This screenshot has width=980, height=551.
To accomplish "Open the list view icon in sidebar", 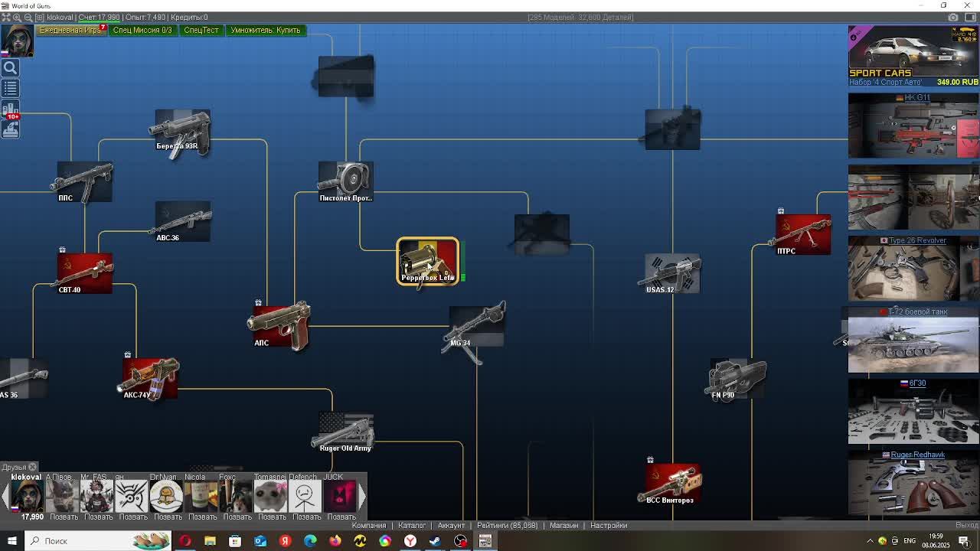I will pos(10,88).
